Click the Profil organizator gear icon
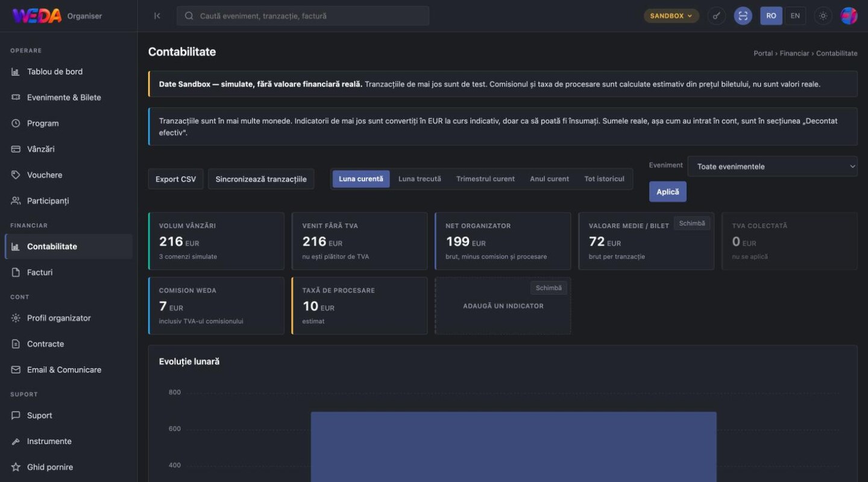The height and width of the screenshot is (482, 868). 16,319
